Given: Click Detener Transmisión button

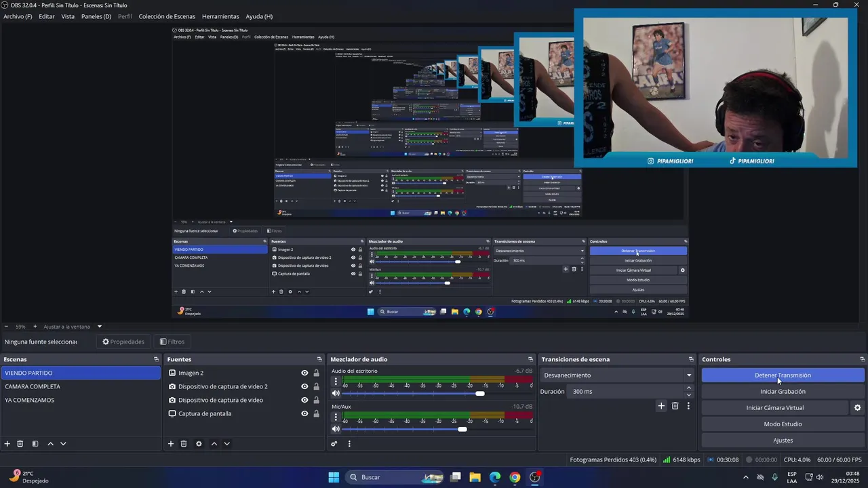Looking at the screenshot, I should tap(783, 375).
